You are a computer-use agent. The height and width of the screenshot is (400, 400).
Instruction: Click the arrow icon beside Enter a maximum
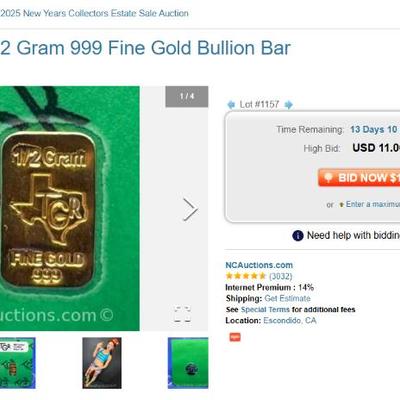tap(341, 205)
